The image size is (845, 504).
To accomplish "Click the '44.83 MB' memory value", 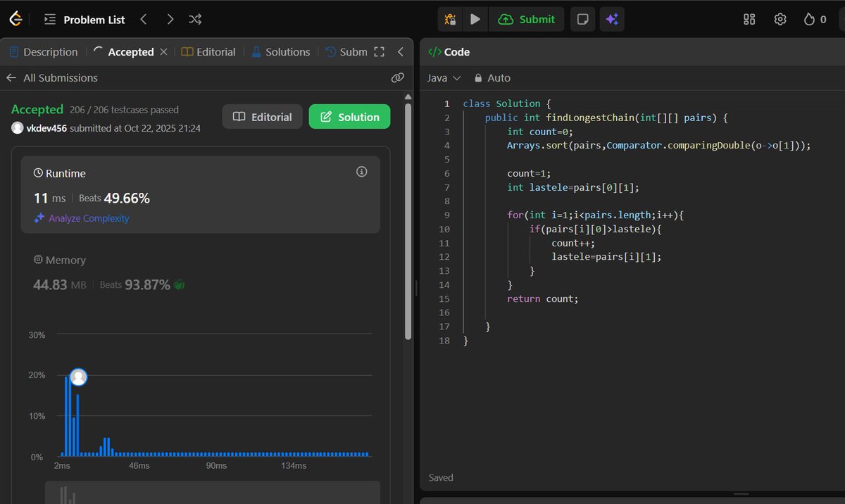I will 60,284.
